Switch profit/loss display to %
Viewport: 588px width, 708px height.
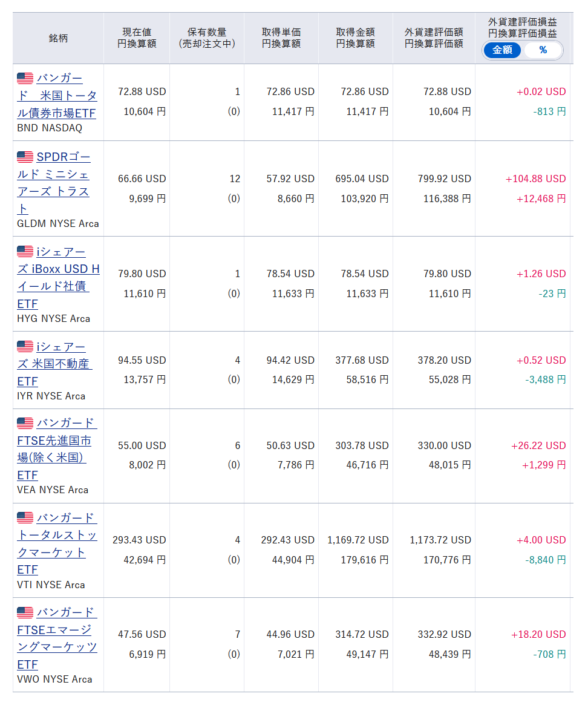tap(543, 50)
